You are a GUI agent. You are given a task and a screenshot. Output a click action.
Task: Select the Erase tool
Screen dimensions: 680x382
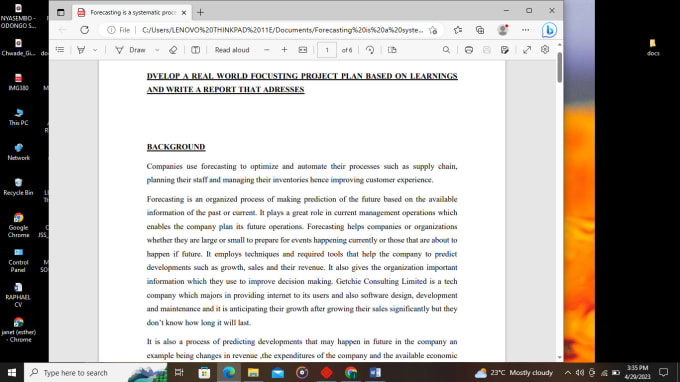point(173,50)
